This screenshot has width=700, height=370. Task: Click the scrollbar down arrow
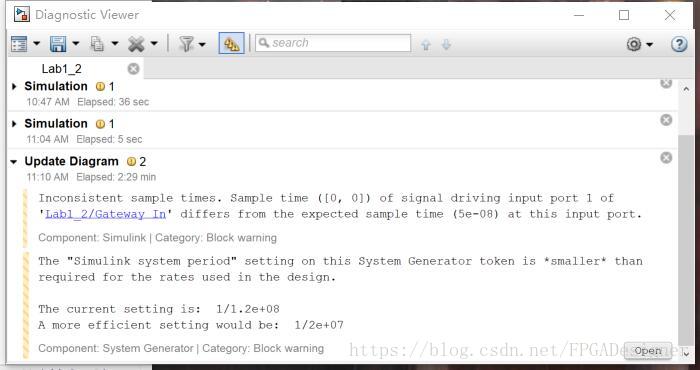tap(686, 354)
